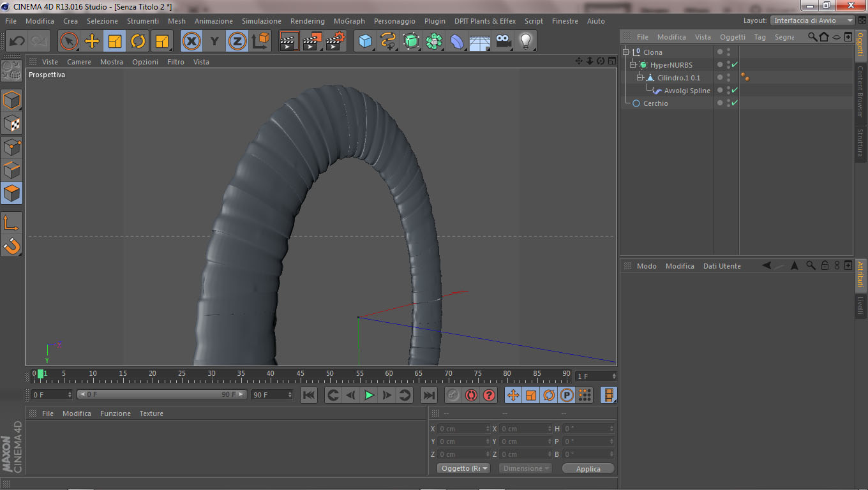868x490 pixels.
Task: Toggle Z axis lock
Action: pos(237,41)
